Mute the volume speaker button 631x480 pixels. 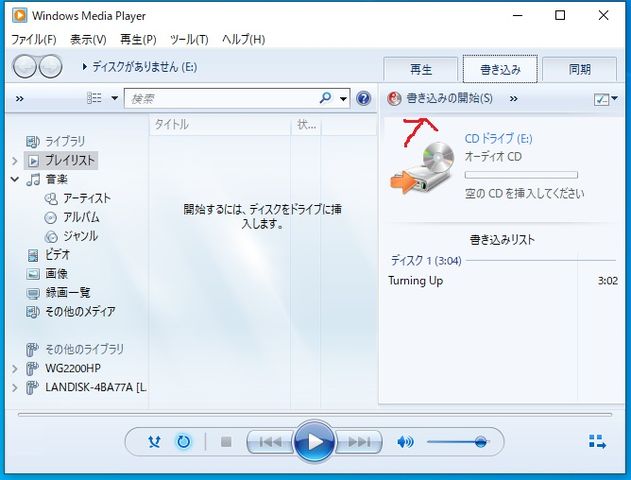point(405,442)
